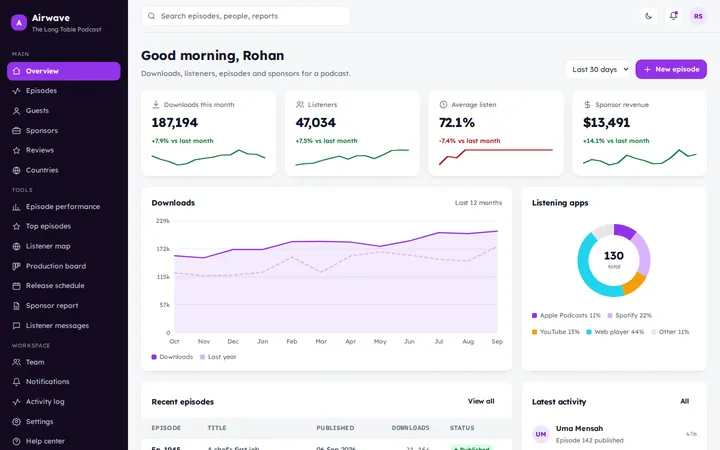Click the Settings gear icon

pyautogui.click(x=17, y=422)
